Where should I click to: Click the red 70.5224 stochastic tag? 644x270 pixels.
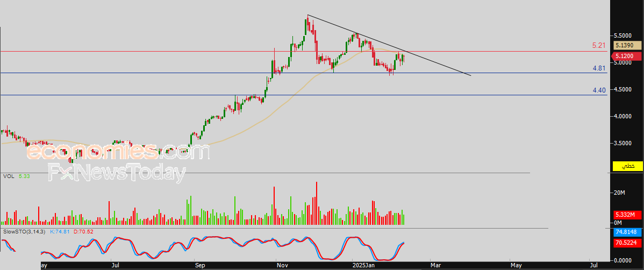pos(627,243)
